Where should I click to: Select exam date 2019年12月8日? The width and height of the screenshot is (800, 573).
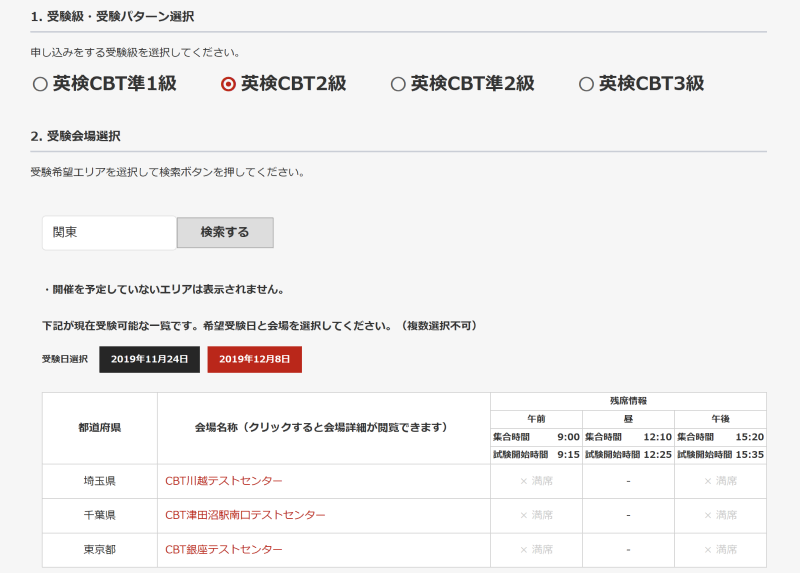coord(255,359)
